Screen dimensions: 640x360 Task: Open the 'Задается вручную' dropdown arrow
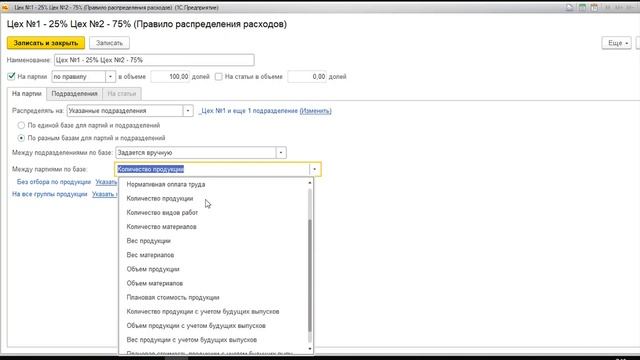click(x=281, y=153)
